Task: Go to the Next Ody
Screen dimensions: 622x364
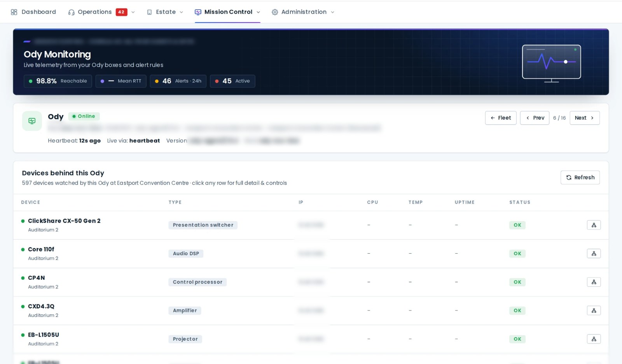Action: pos(584,118)
